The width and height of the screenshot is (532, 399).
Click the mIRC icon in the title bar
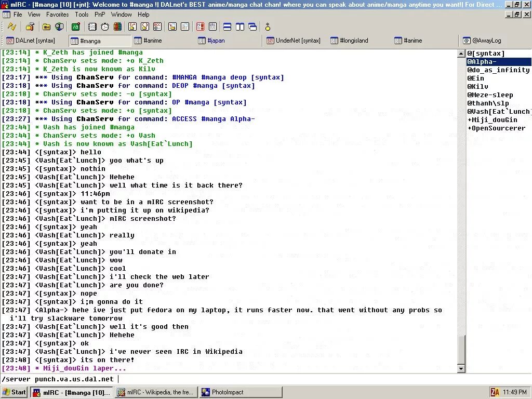point(5,5)
